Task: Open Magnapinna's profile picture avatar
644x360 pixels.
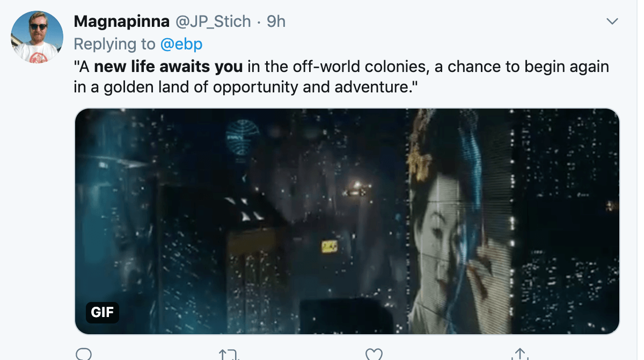Action: click(x=37, y=37)
